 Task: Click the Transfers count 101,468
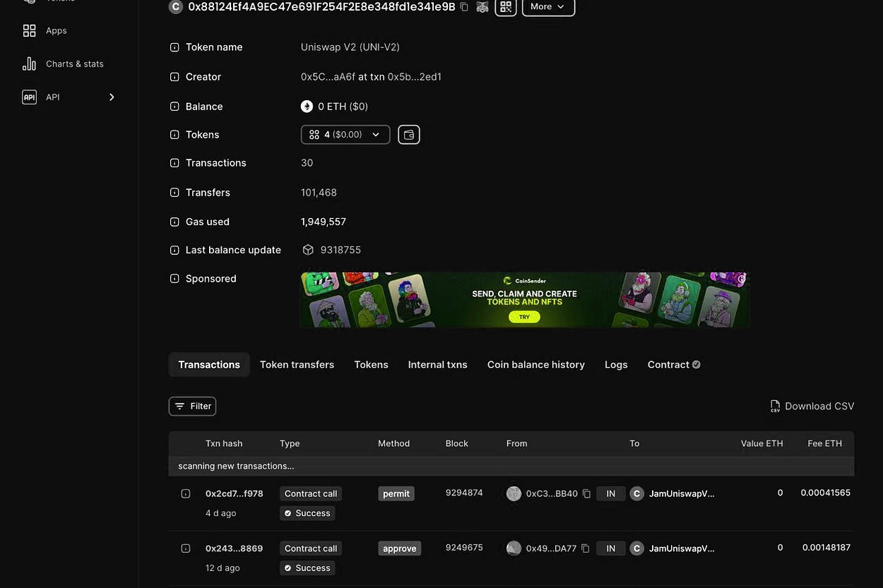(319, 192)
